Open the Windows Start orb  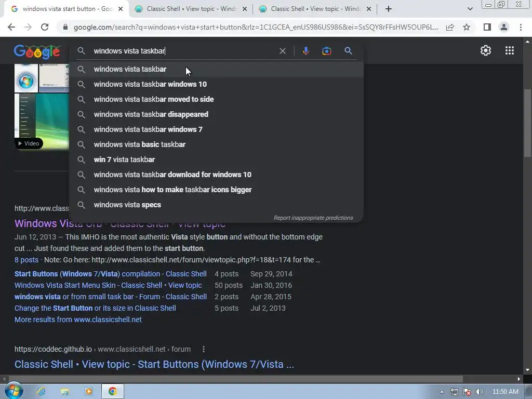(x=14, y=391)
